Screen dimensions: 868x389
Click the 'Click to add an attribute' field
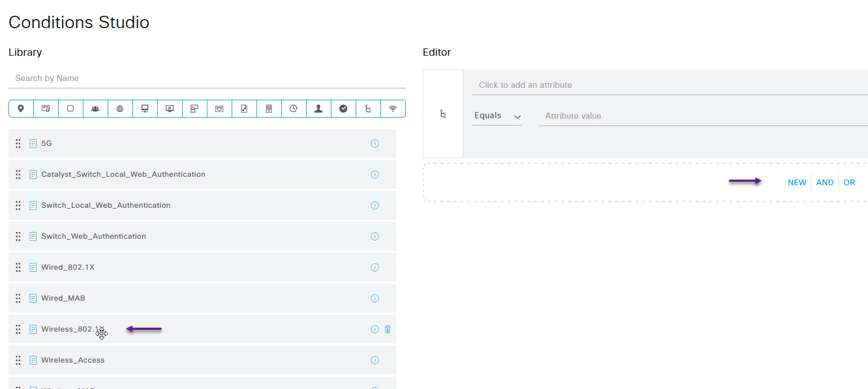click(x=670, y=85)
